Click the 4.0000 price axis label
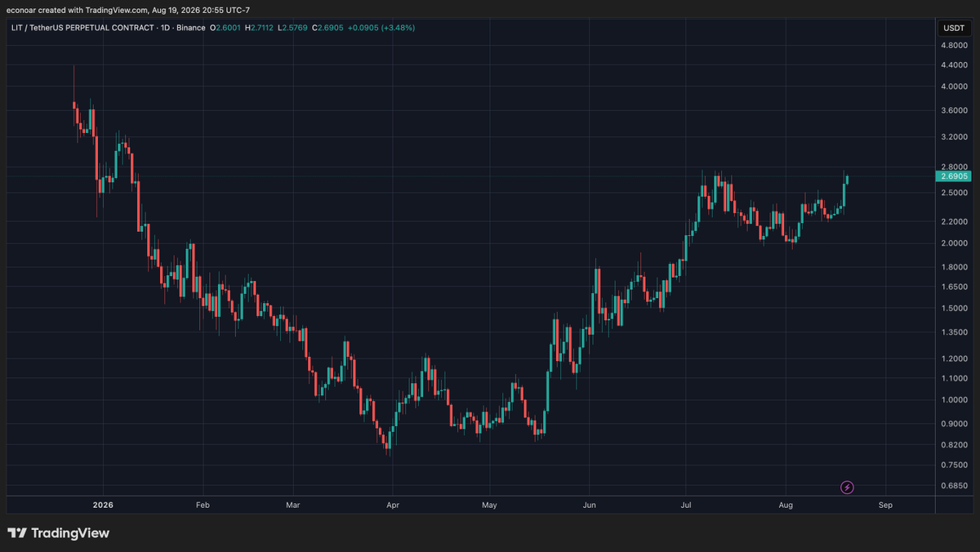The image size is (980, 552). pyautogui.click(x=954, y=86)
